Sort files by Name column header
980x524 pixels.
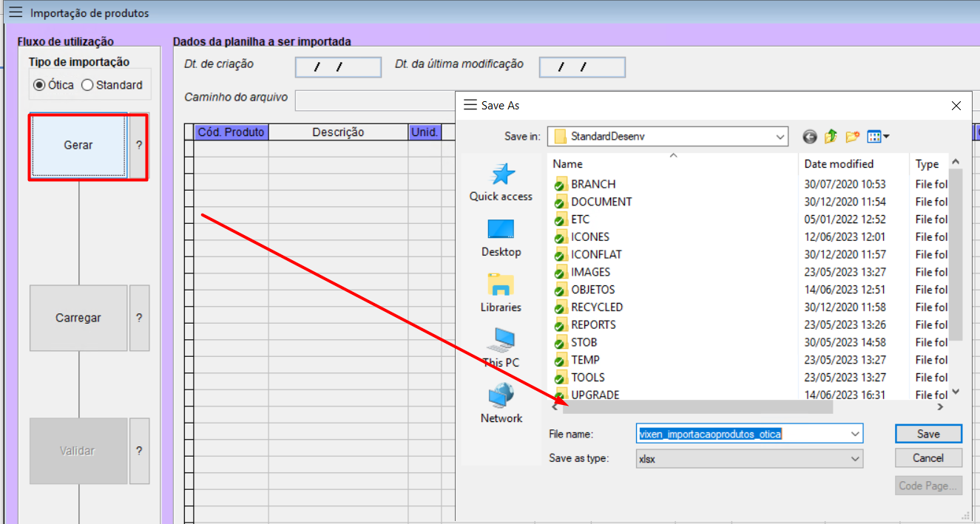pos(673,164)
